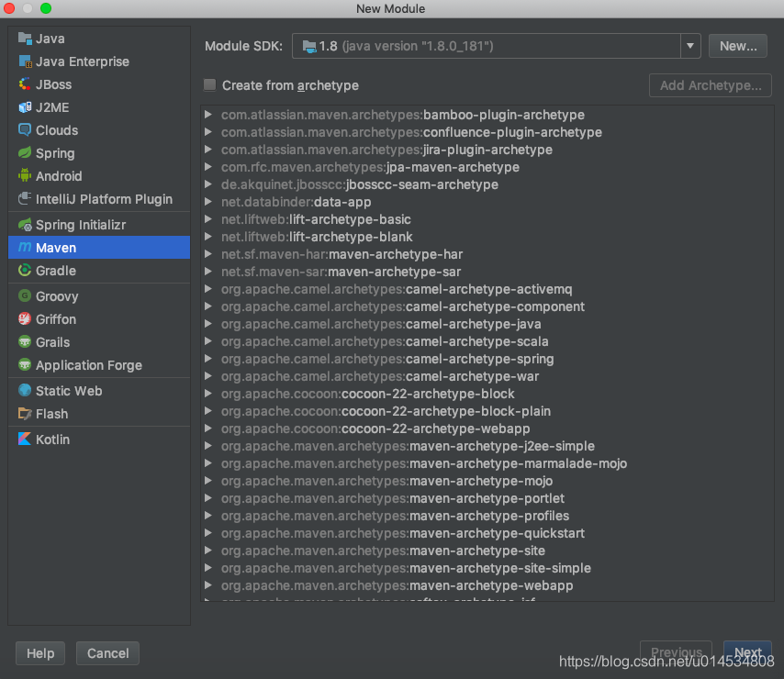Click the Add Archetype... button

pyautogui.click(x=710, y=85)
